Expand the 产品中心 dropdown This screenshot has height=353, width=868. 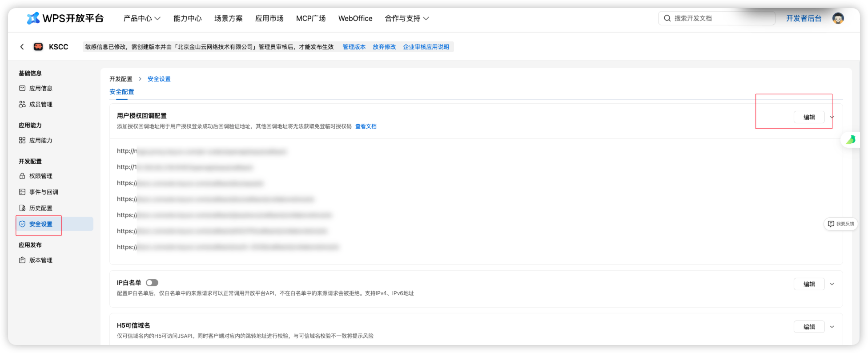[x=142, y=18]
